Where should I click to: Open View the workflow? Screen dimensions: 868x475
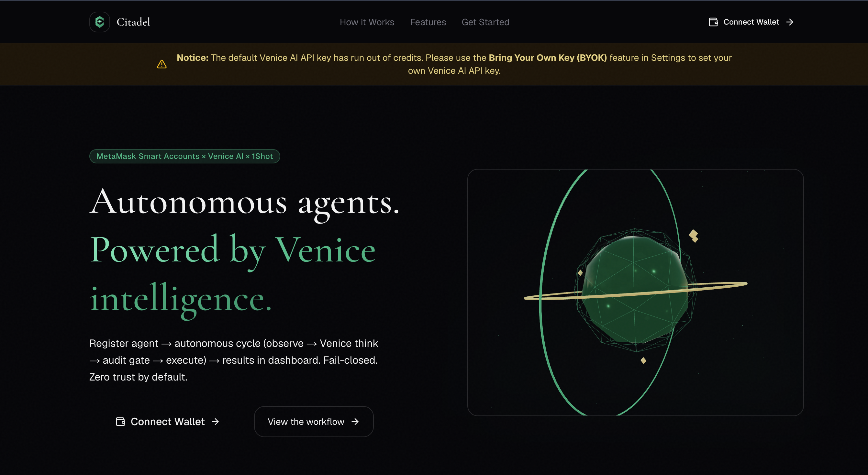pos(314,421)
